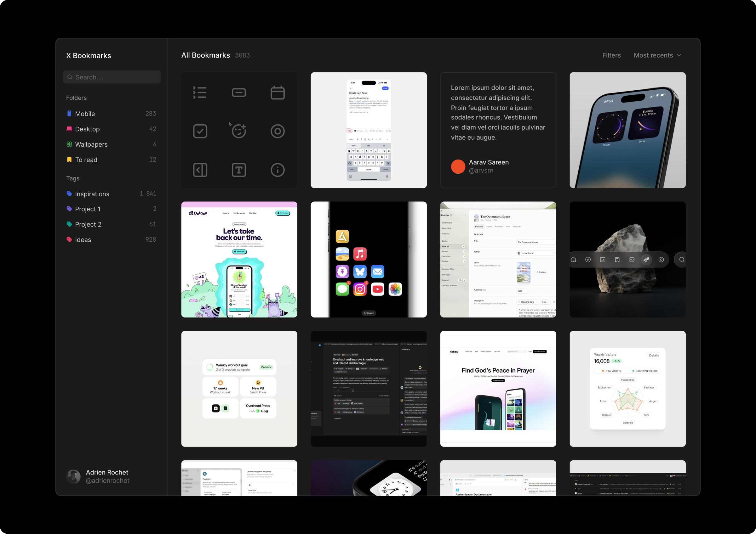Click the image gallery icon in the toolbar
Screen dimensions: 756x534
[632, 259]
